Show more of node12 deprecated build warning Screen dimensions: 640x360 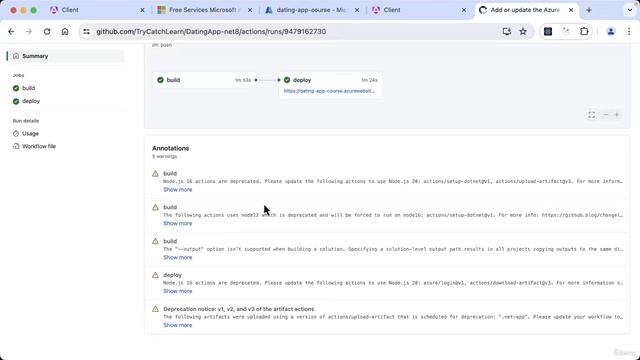[178, 224]
